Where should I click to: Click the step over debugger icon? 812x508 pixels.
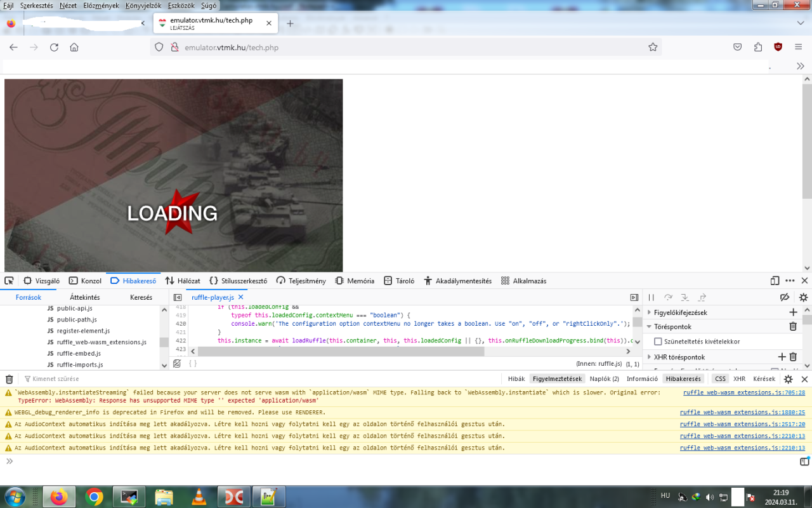pyautogui.click(x=668, y=297)
